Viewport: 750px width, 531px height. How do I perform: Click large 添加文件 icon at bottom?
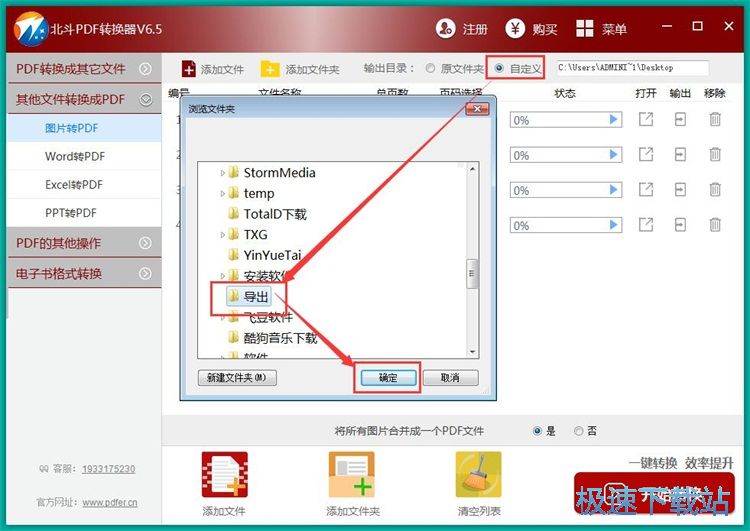point(225,475)
